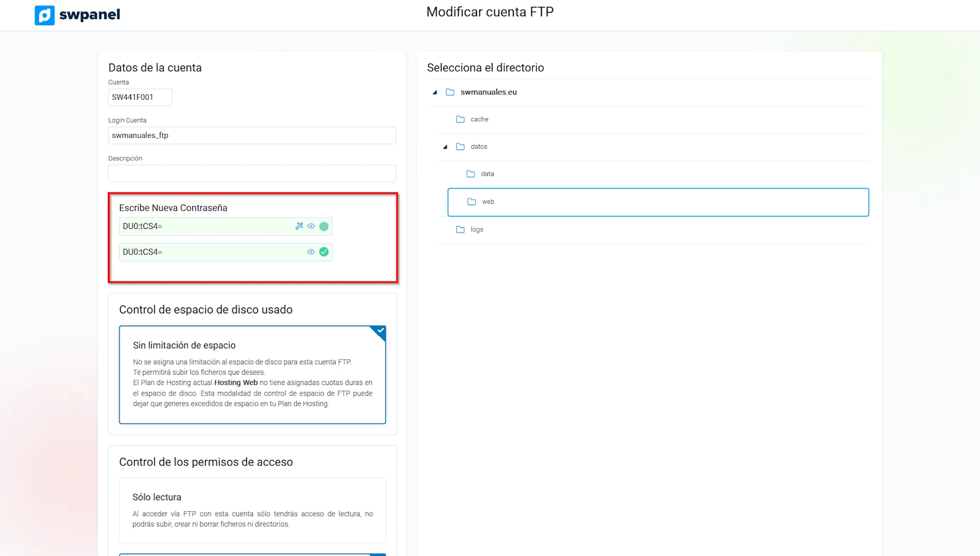Click 'Escribe Nueva Contraseña' label

point(173,208)
